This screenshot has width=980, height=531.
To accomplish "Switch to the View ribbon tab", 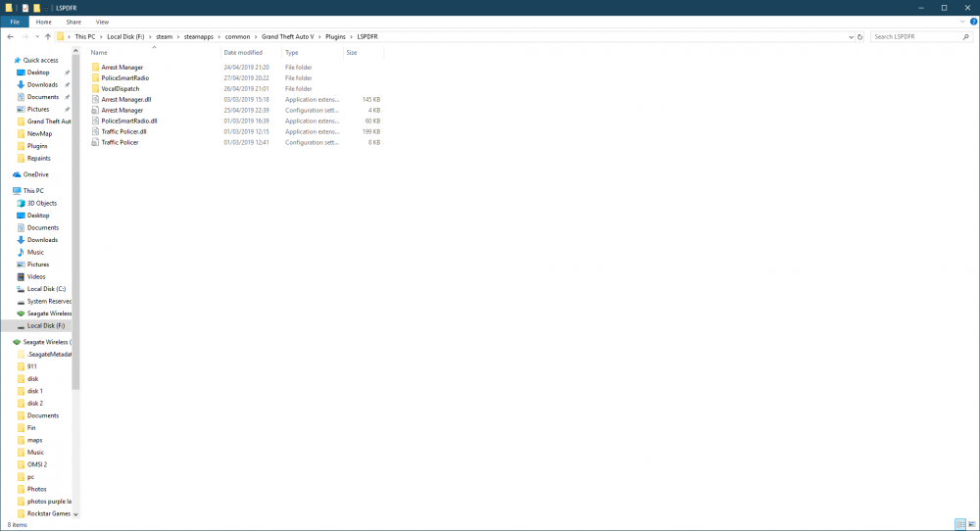I will [102, 22].
